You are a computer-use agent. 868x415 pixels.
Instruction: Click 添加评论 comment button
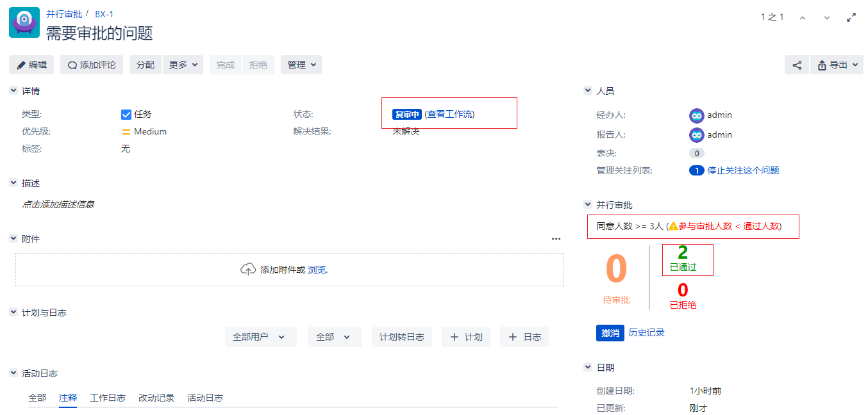92,65
